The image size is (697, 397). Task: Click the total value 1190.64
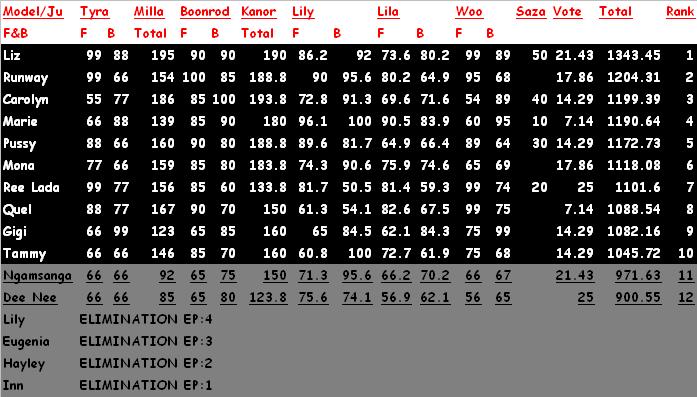click(633, 121)
